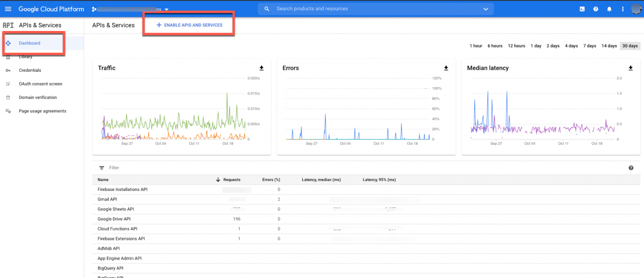Expand the project selector dropdown
Image resolution: width=644 pixels, height=278 pixels.
tap(166, 9)
